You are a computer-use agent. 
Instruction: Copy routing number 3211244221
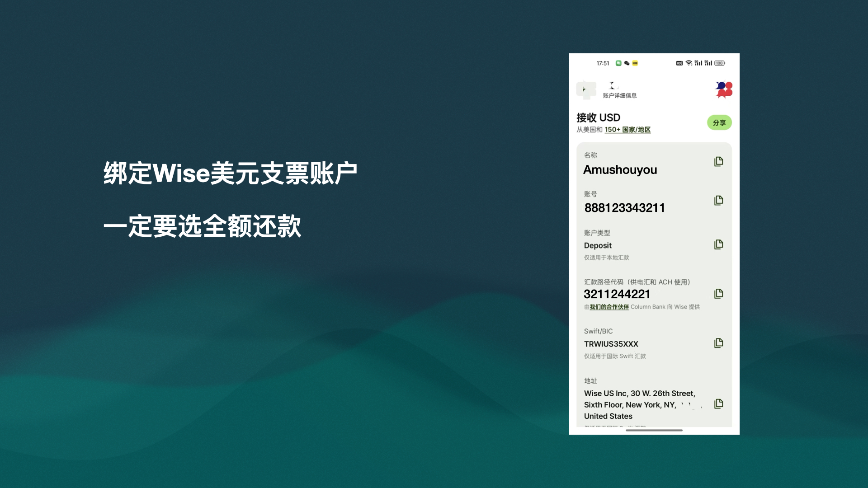click(x=718, y=294)
